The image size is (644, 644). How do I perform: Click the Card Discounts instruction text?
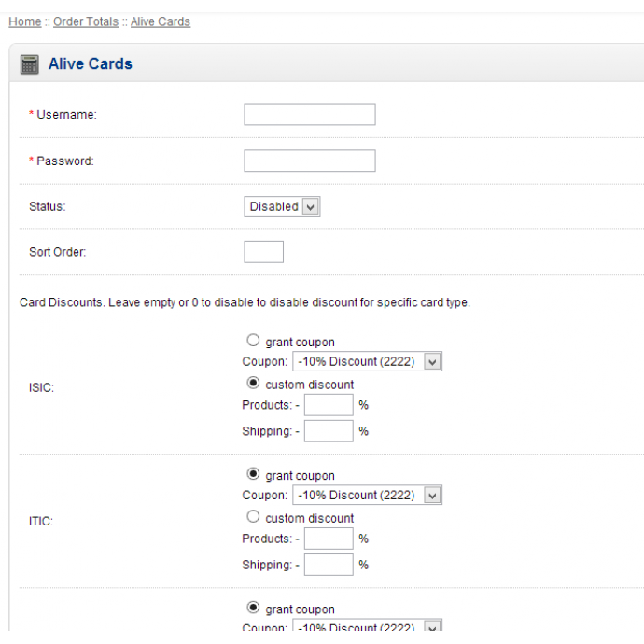(245, 302)
